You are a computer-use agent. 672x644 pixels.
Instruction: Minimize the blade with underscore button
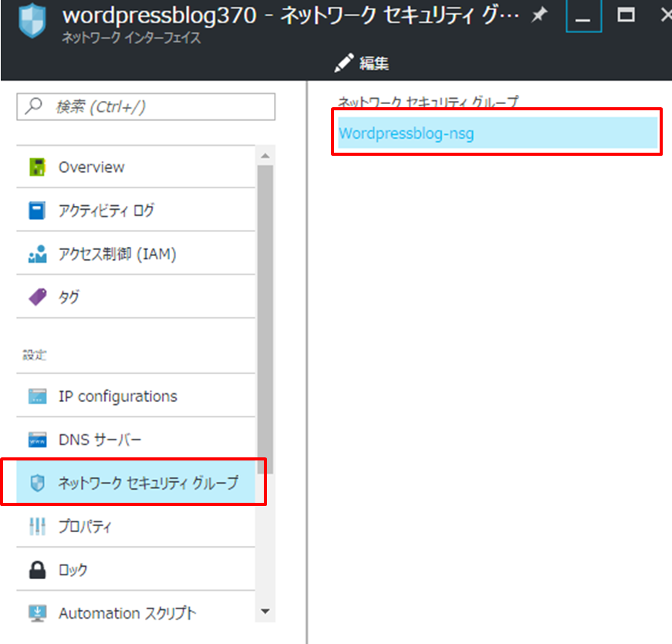pyautogui.click(x=583, y=16)
